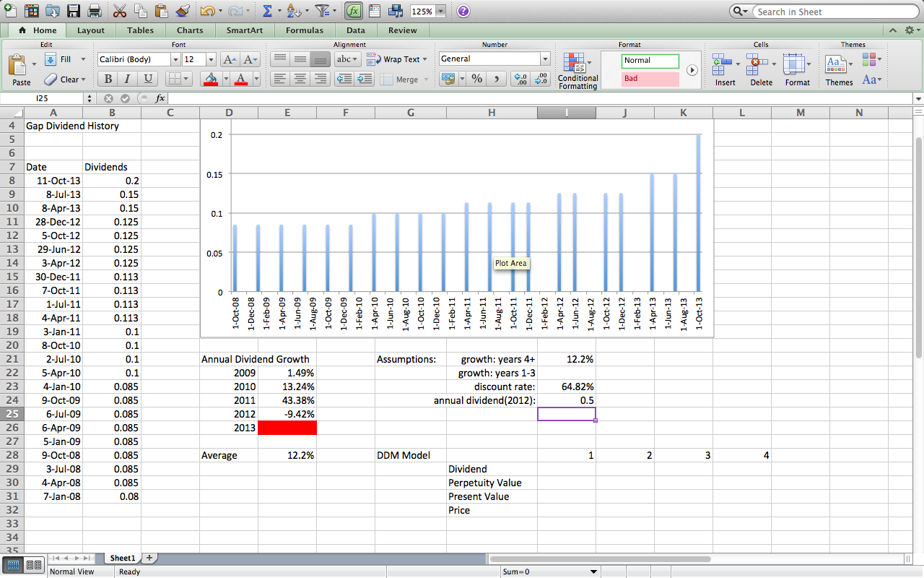Click the Copy icon in toolbar
The height and width of the screenshot is (578, 924).
tap(141, 11)
